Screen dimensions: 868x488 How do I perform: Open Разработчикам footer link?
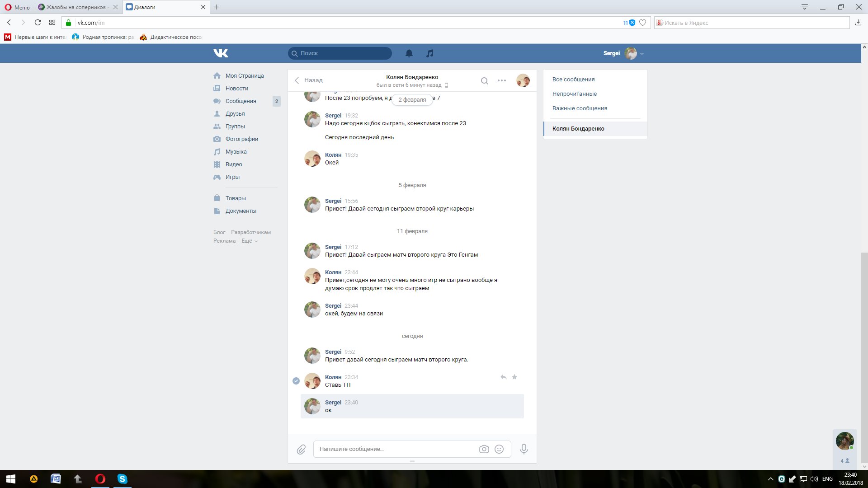pos(251,232)
